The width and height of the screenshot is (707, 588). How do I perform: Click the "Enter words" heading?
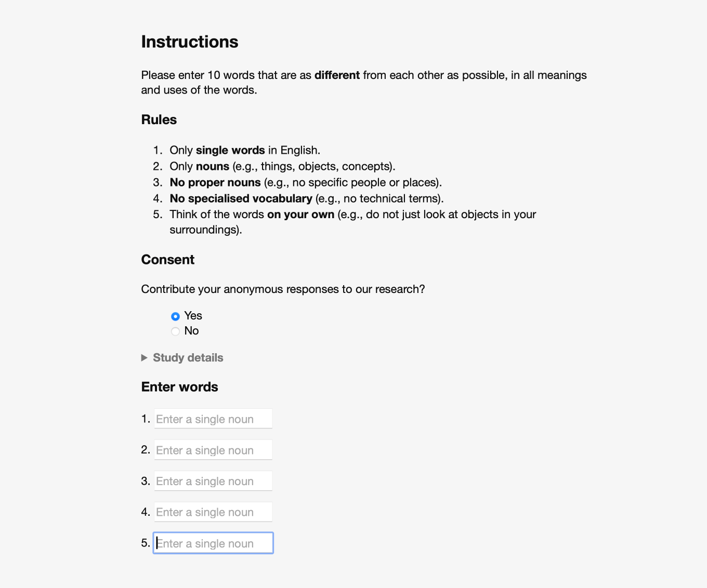180,387
